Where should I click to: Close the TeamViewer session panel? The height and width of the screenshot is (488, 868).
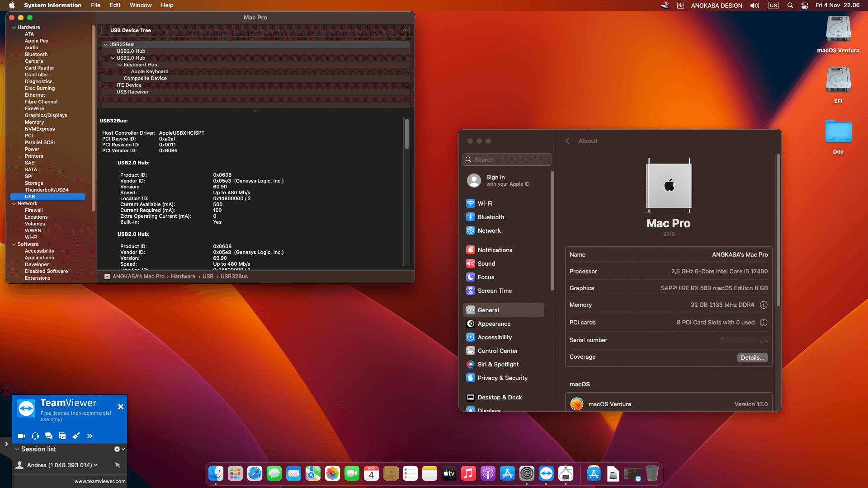point(121,407)
